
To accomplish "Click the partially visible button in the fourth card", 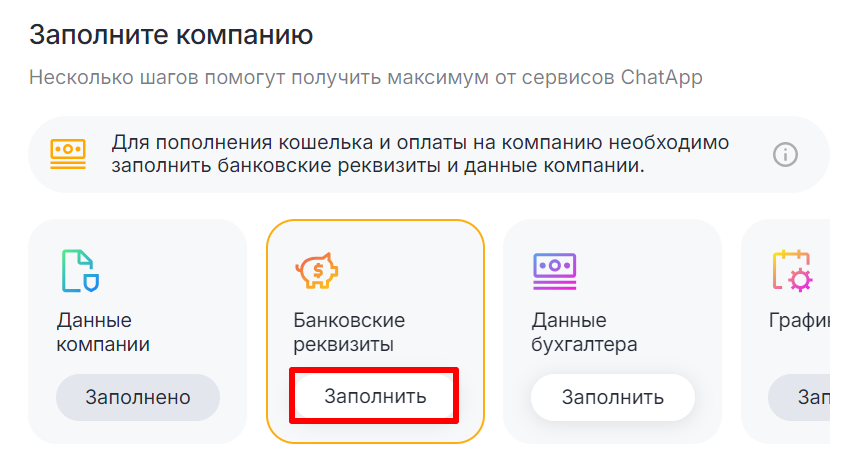I will point(809,397).
